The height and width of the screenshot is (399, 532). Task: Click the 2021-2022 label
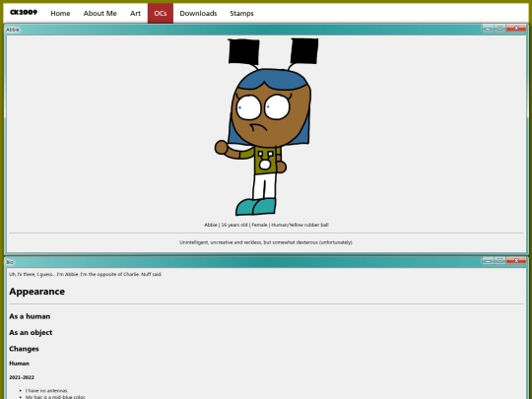coord(22,377)
